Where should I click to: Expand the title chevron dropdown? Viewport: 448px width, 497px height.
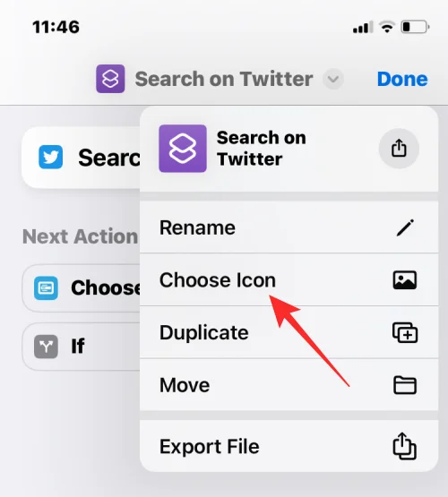click(333, 79)
